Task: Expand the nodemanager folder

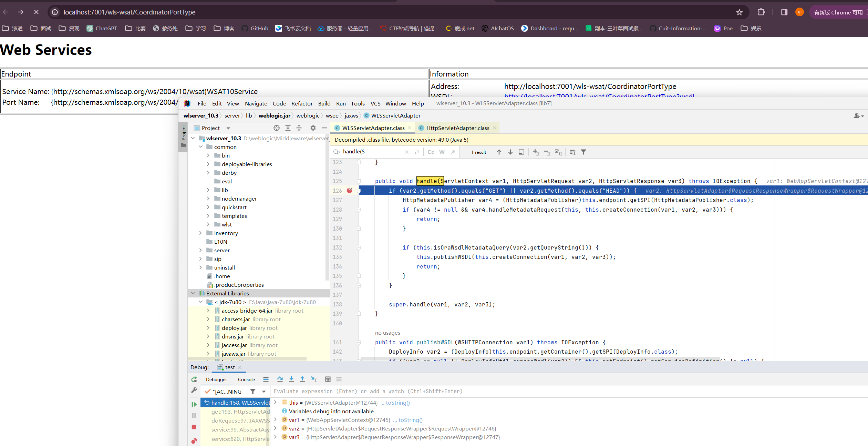Action: [x=208, y=199]
